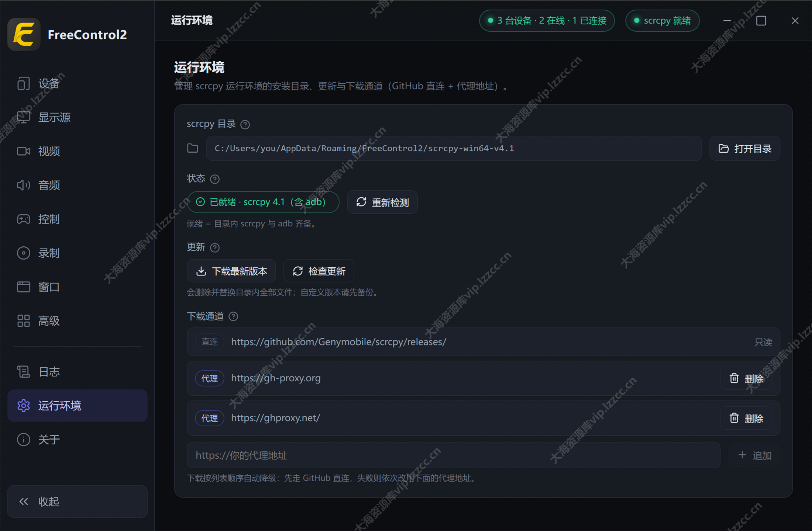The image size is (812, 531).
Task: Open the 音频 audio settings item
Action: point(77,185)
